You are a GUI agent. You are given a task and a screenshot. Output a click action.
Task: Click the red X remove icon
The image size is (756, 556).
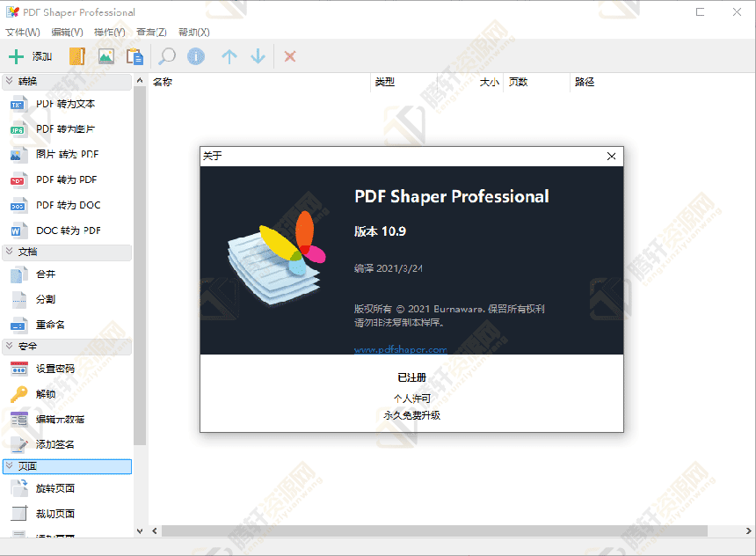[289, 56]
